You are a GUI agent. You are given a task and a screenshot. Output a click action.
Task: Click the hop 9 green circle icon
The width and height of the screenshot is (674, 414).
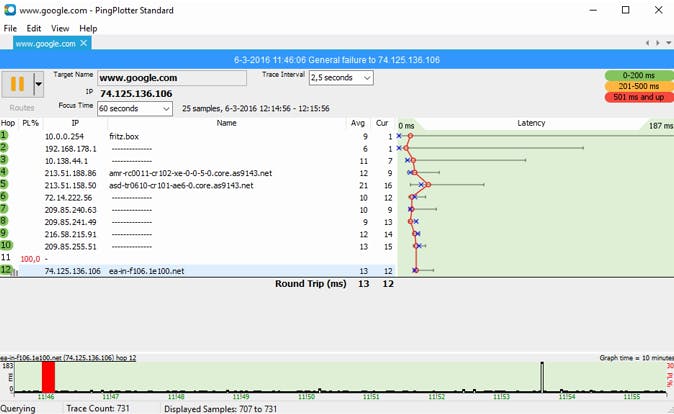[x=4, y=233]
